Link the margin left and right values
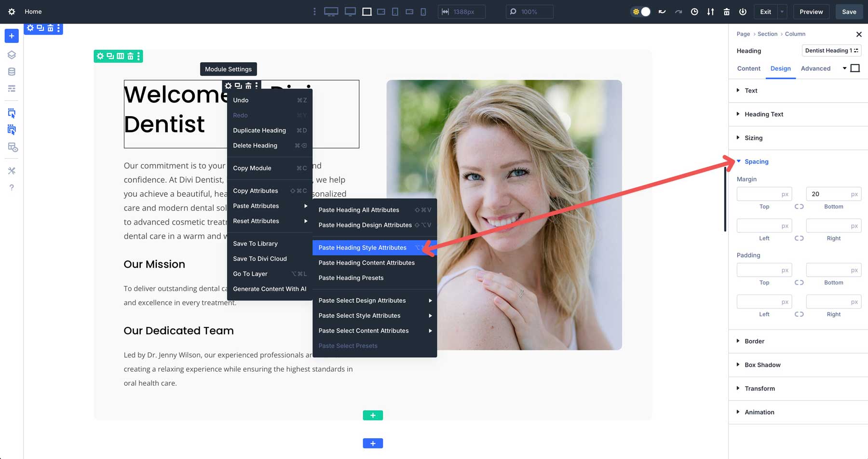The width and height of the screenshot is (868, 459). [x=799, y=238]
